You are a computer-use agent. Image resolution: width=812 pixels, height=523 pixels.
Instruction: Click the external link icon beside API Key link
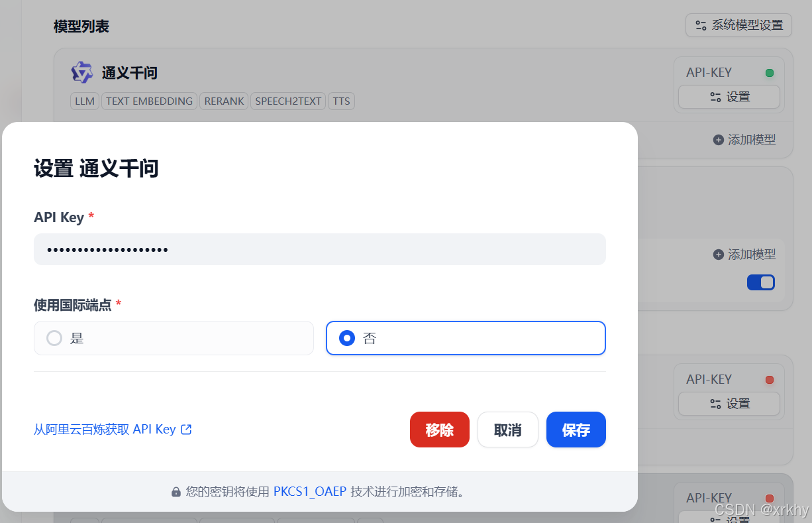coord(186,429)
